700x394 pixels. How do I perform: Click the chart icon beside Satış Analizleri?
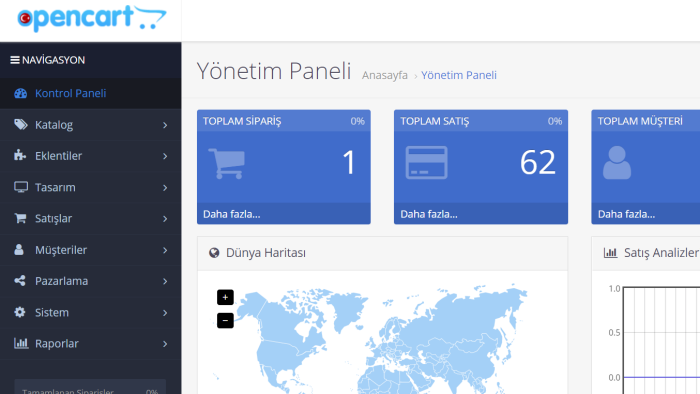610,253
